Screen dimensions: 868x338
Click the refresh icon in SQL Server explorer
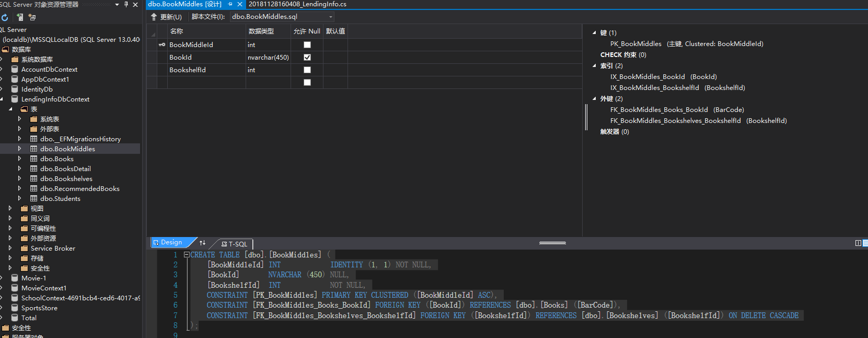pos(5,17)
